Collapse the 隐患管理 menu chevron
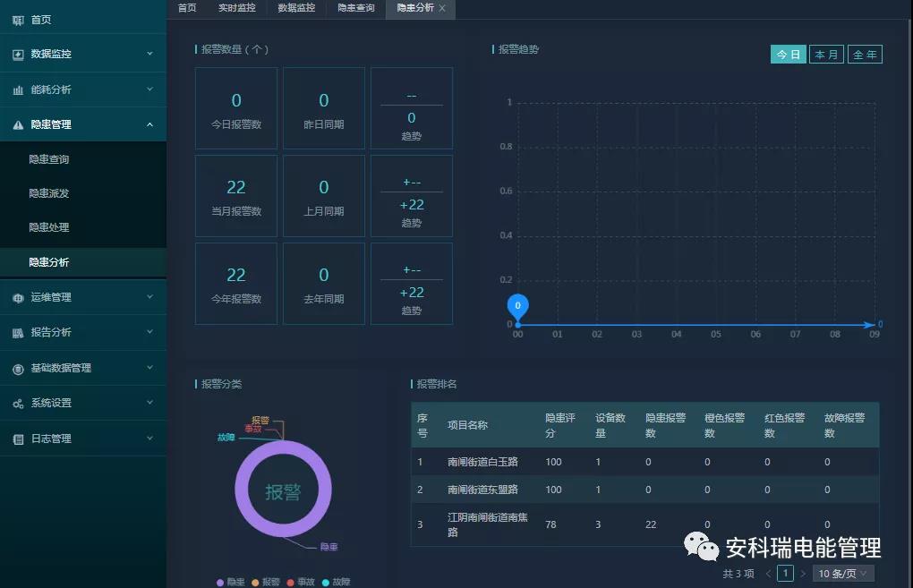913x588 pixels. 149,124
